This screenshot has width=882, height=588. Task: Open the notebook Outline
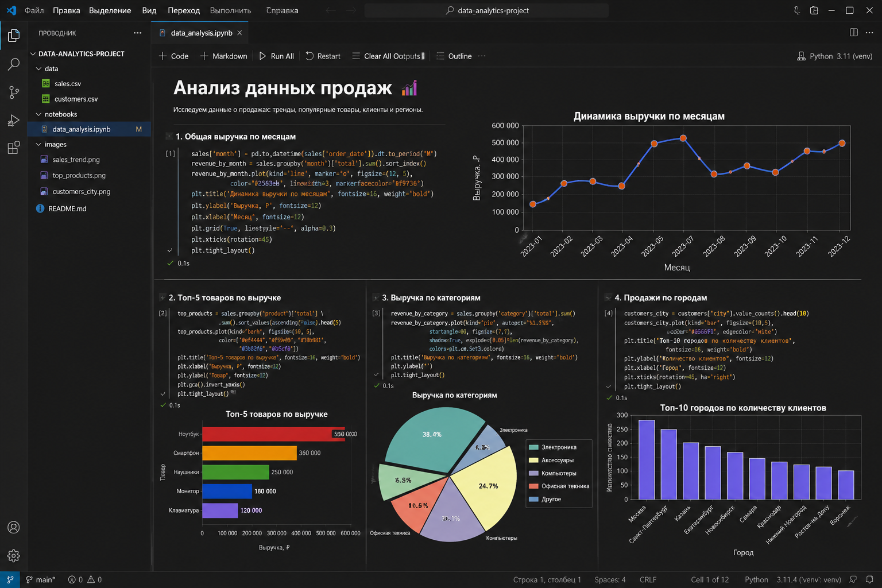point(454,56)
